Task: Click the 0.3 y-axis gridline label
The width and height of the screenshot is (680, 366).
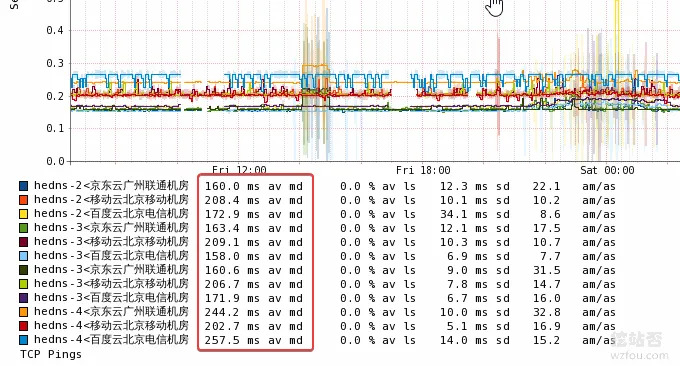Action: coord(55,63)
